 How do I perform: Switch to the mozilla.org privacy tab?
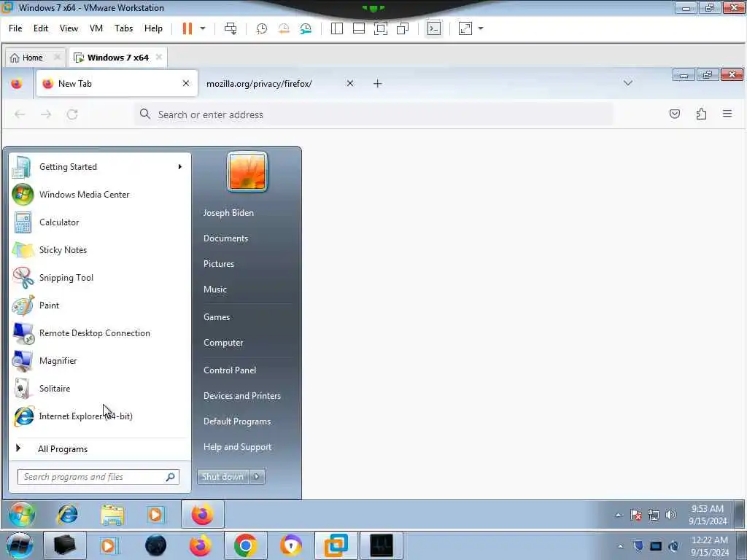click(x=259, y=84)
